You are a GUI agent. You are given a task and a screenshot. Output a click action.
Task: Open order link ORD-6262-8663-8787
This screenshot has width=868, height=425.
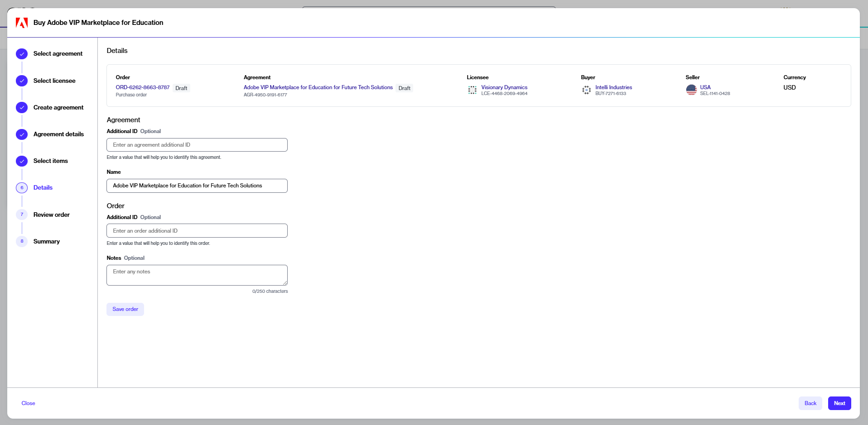[142, 87]
